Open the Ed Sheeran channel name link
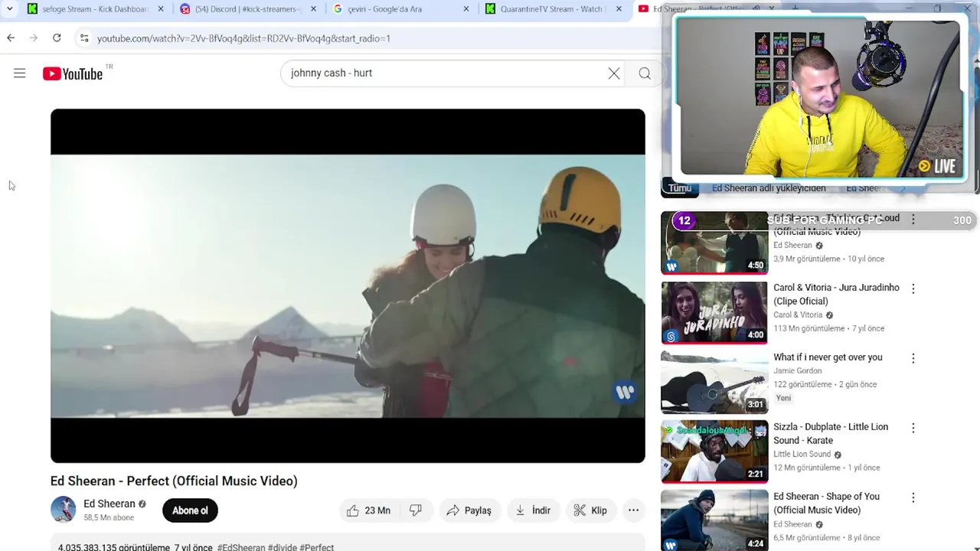This screenshot has height=551, width=980. pyautogui.click(x=109, y=504)
